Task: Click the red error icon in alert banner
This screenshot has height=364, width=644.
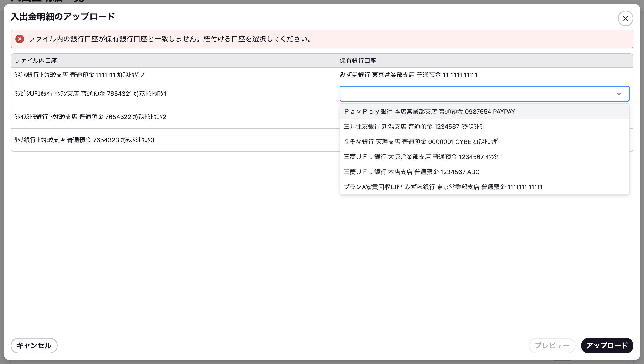Action: tap(19, 39)
